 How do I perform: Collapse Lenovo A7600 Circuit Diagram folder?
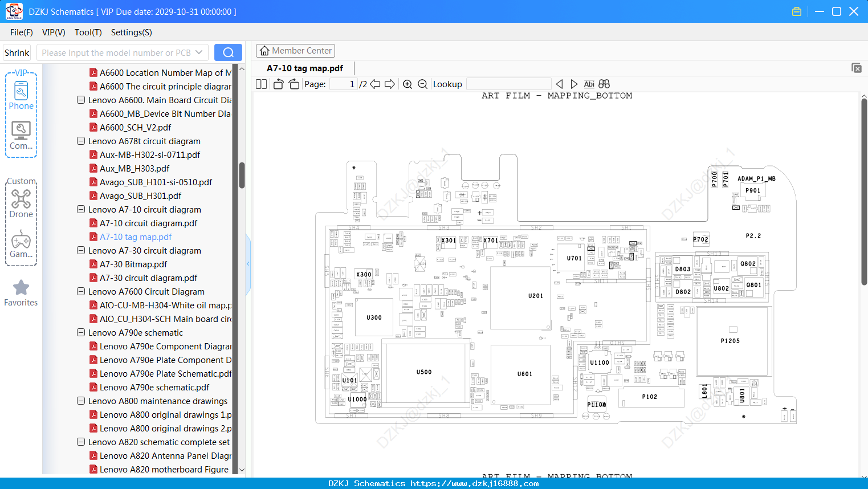(x=81, y=291)
